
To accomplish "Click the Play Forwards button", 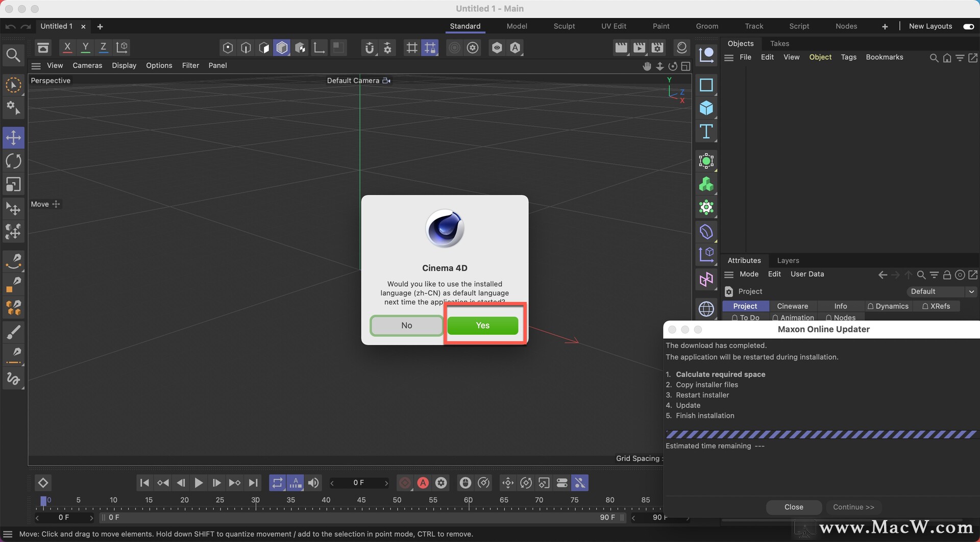I will coord(199,483).
